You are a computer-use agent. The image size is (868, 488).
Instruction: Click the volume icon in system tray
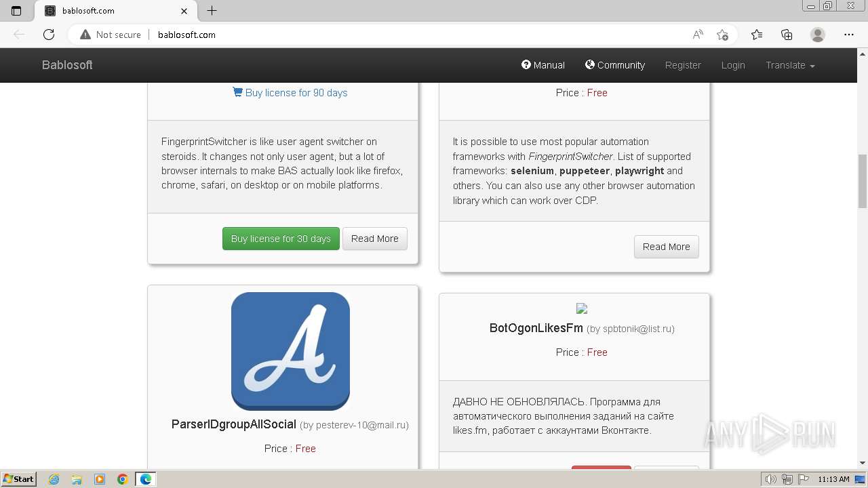771,479
